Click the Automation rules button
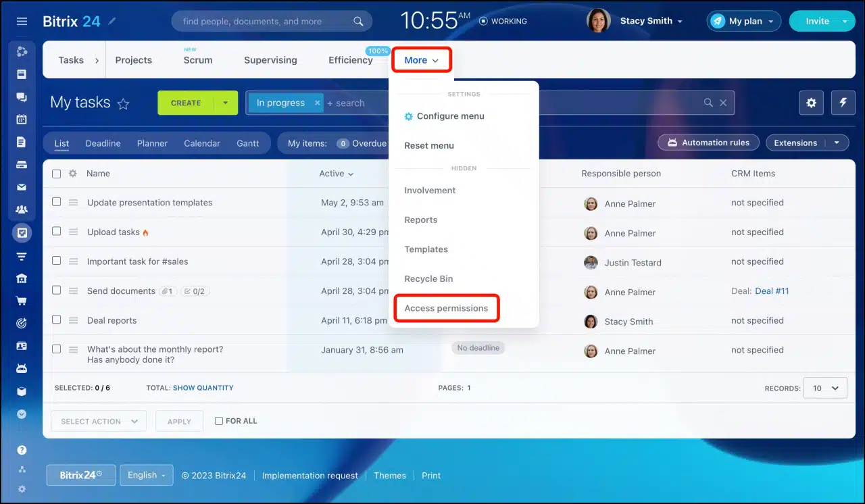 pos(708,143)
